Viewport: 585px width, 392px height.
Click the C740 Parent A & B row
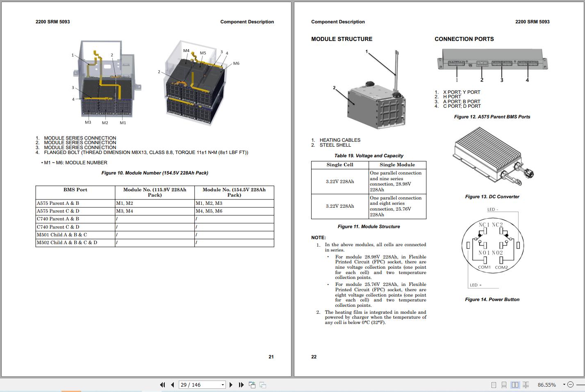click(155, 219)
